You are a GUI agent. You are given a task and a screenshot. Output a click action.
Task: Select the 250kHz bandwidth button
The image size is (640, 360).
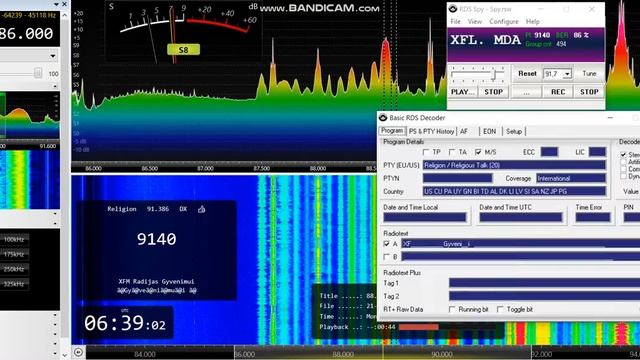pyautogui.click(x=13, y=269)
